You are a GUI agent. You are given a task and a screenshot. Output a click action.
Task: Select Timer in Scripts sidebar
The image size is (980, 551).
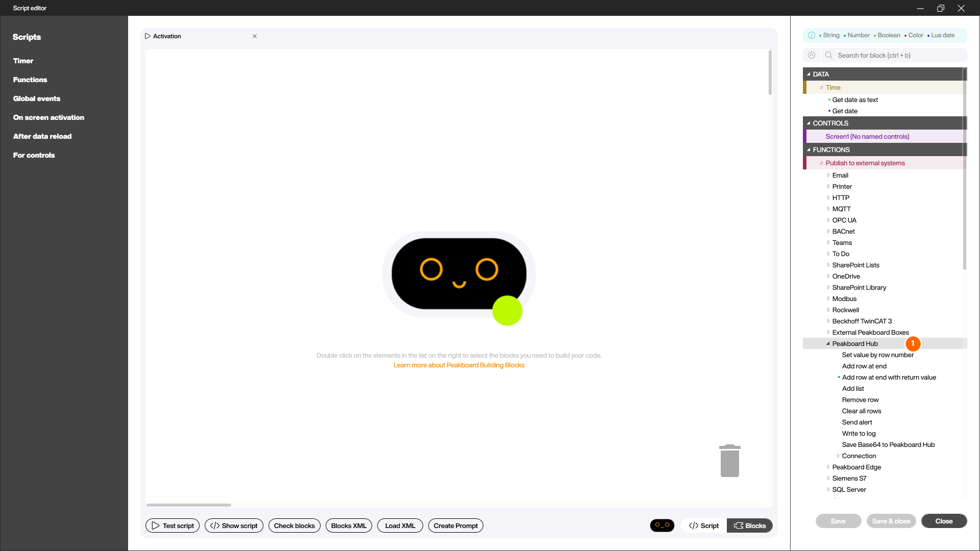pos(23,61)
